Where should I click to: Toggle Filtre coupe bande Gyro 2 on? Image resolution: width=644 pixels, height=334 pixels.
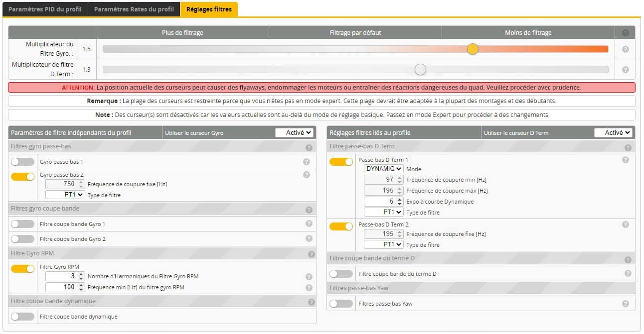[22, 239]
